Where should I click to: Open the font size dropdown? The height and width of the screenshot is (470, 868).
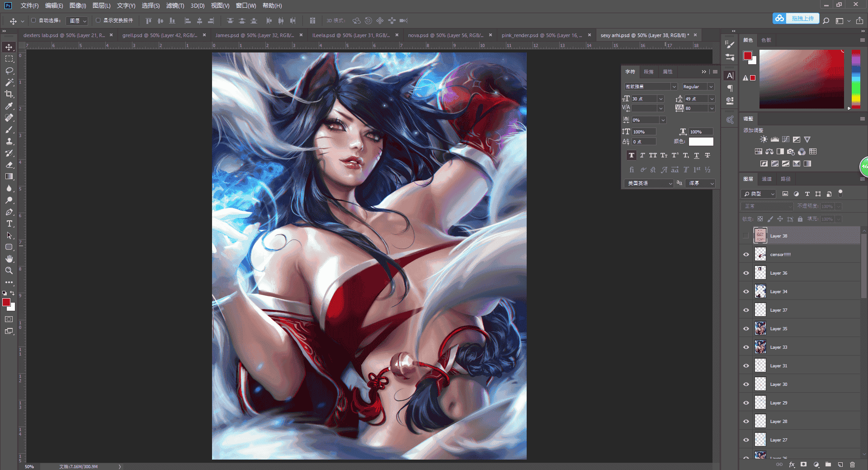click(660, 99)
